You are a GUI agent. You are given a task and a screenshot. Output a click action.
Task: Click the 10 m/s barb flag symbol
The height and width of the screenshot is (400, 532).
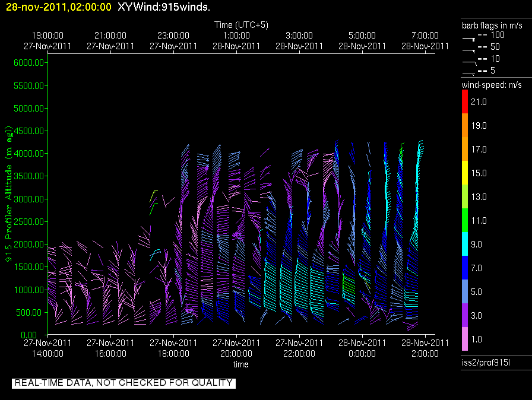pyautogui.click(x=470, y=63)
